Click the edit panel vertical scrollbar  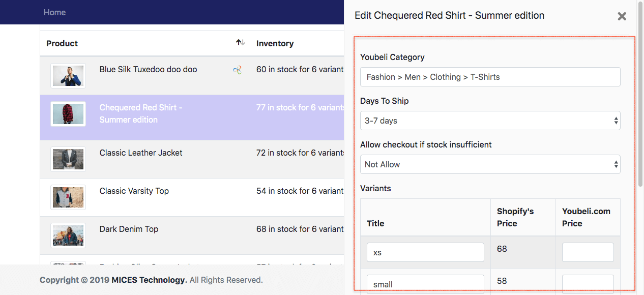pos(640,102)
